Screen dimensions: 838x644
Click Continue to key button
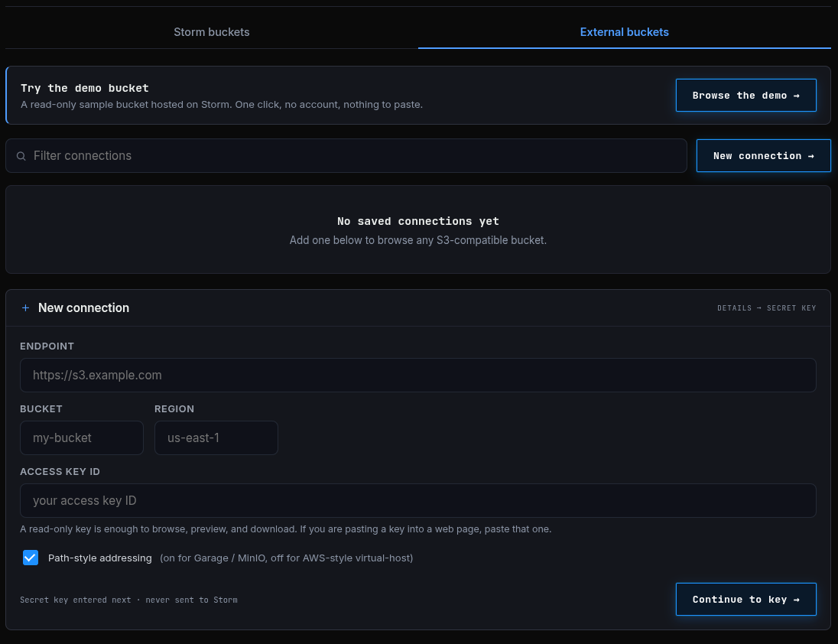coord(745,599)
